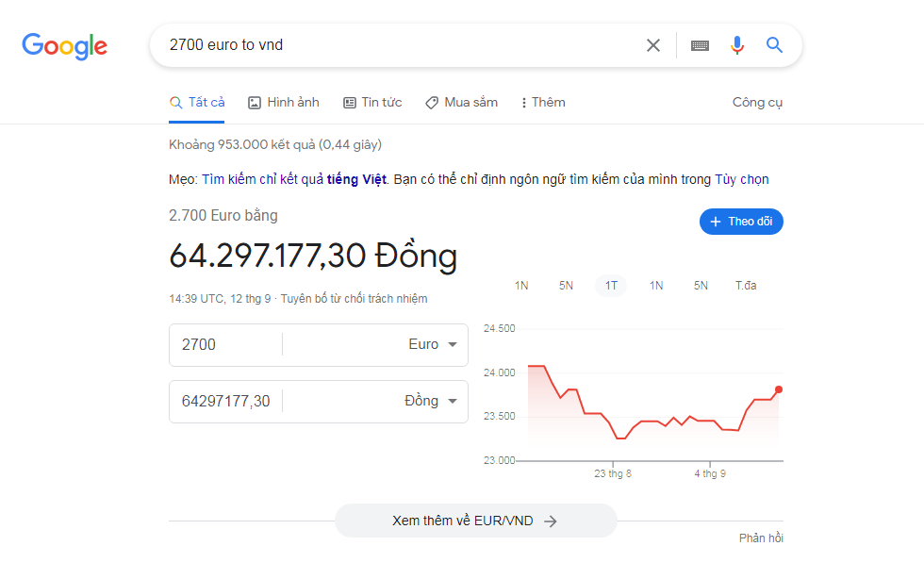Select the 1T chart range
Viewport: 924px width, 579px height.
click(611, 286)
